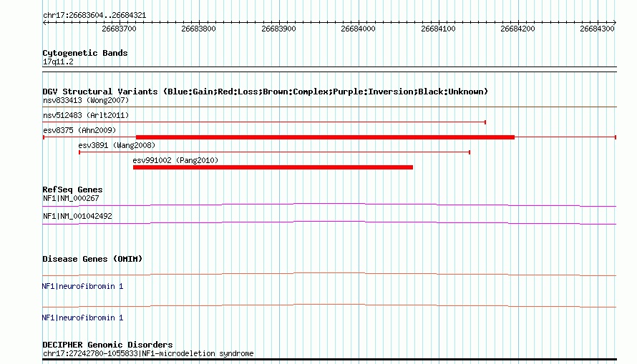Click the thick red esv8375 loss bar
This screenshot has width=637, height=364.
pos(325,137)
